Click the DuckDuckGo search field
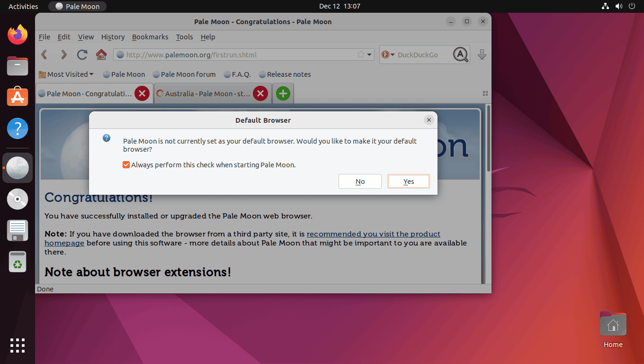The image size is (644, 364). click(x=424, y=55)
